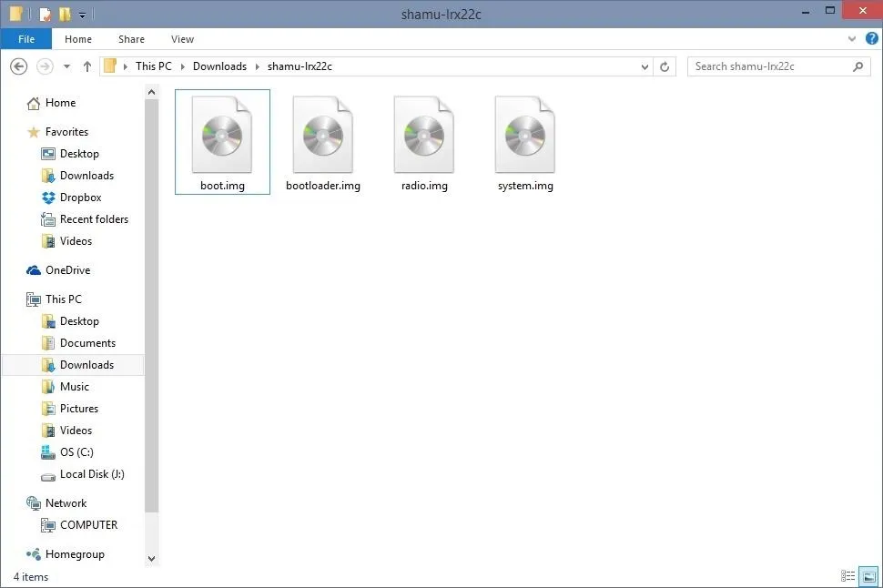Open Help with the question mark icon

point(872,38)
